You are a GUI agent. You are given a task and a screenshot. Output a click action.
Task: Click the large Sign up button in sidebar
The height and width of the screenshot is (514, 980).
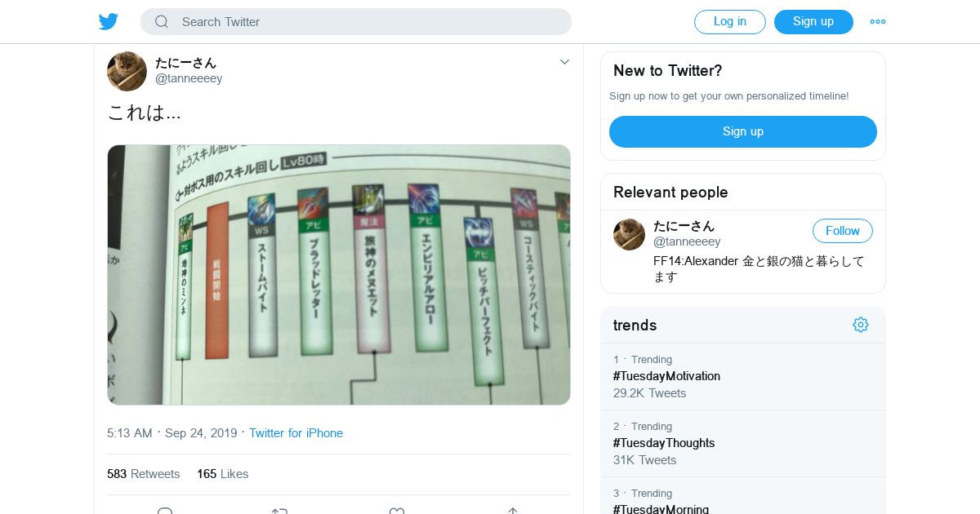[742, 131]
